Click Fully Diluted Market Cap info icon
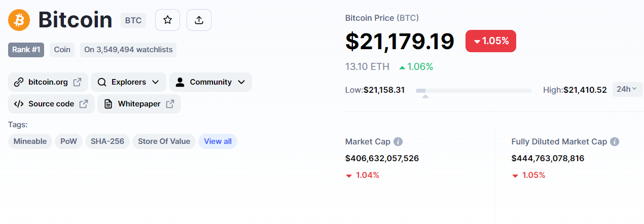Viewport: 644px width, 224px height. click(615, 142)
